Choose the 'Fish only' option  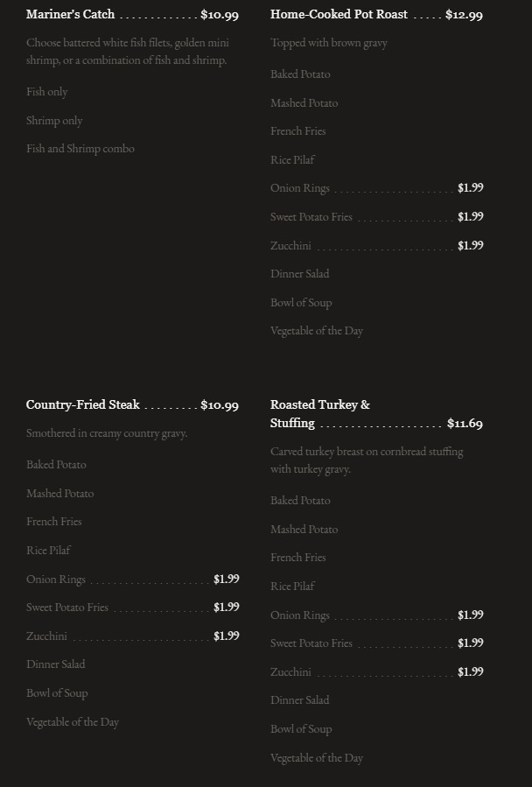[47, 92]
